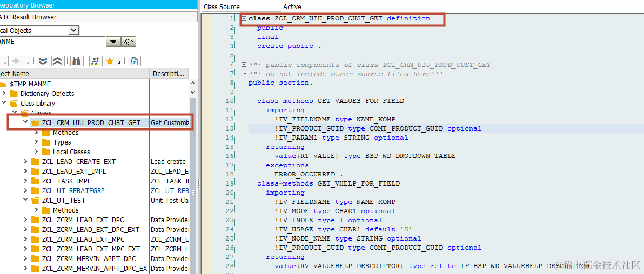
Task: Expand Methods under ZCL_CRM_UIU_PROD_CUST_GET
Action: click(x=36, y=133)
